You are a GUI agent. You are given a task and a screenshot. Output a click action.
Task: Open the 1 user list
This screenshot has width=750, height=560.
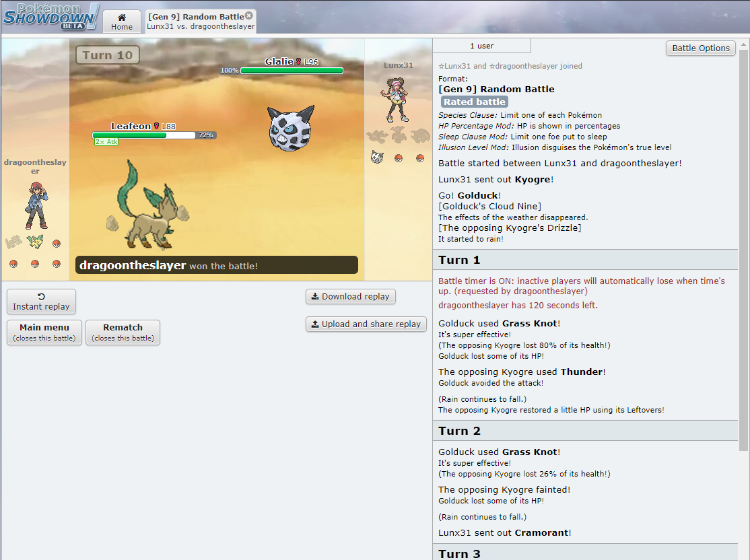tap(481, 46)
